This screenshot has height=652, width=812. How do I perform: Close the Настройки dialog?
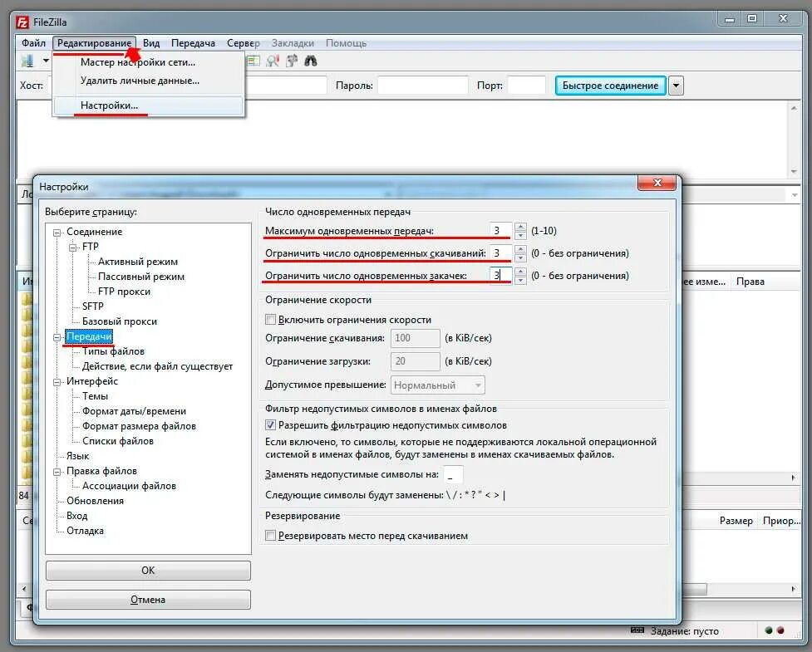coord(657,182)
